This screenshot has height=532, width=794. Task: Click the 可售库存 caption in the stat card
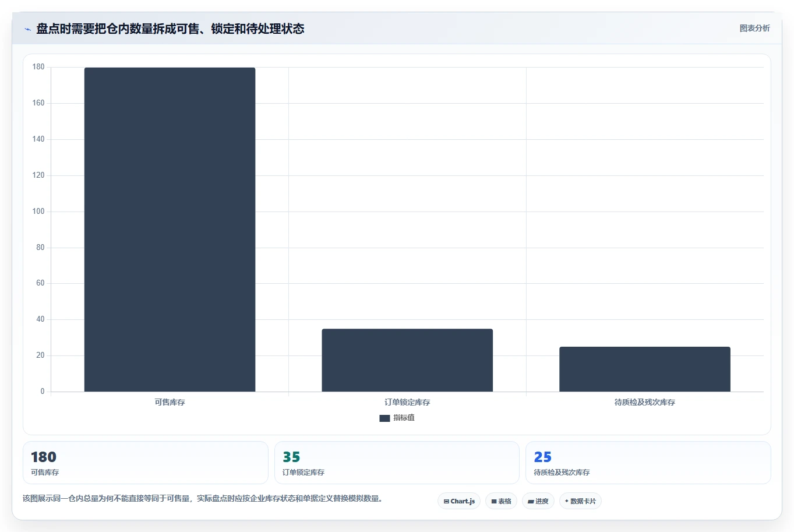(45, 473)
